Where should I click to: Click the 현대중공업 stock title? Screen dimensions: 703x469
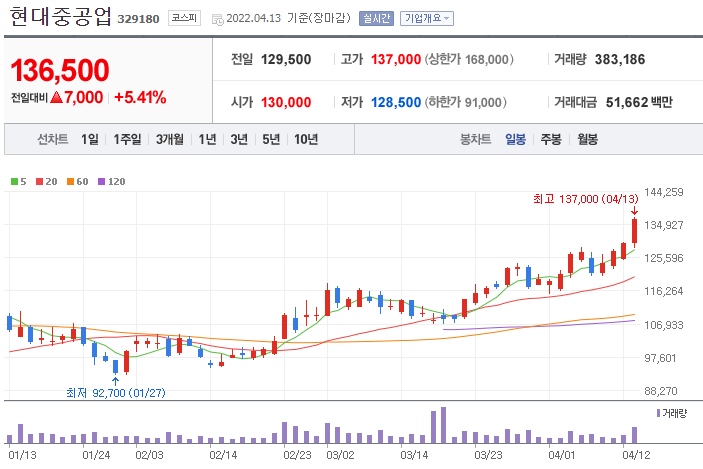coord(60,17)
